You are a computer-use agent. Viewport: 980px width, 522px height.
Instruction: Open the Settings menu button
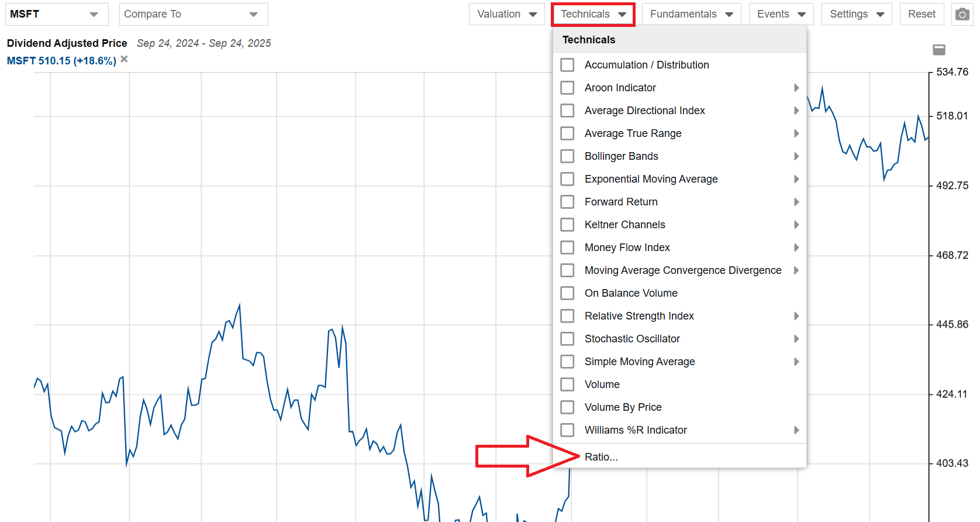(x=856, y=14)
